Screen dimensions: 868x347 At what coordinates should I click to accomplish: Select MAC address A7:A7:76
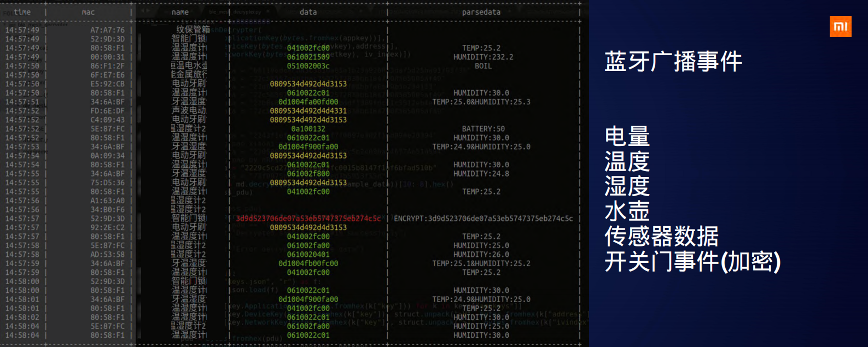coord(107,30)
